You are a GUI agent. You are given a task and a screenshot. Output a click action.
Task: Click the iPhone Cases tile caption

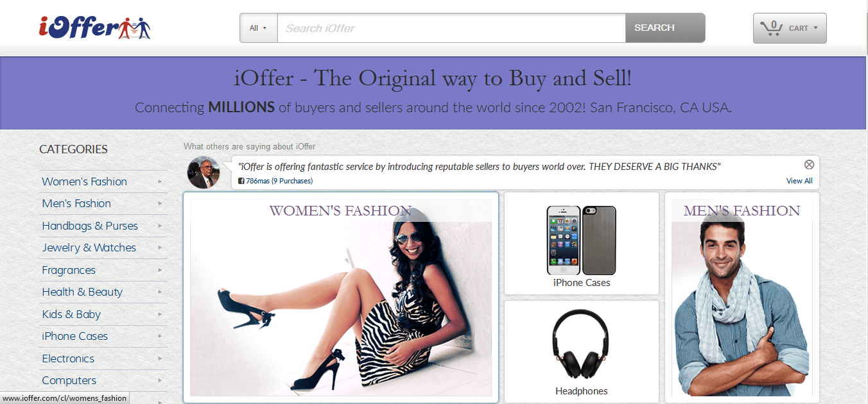[582, 283]
